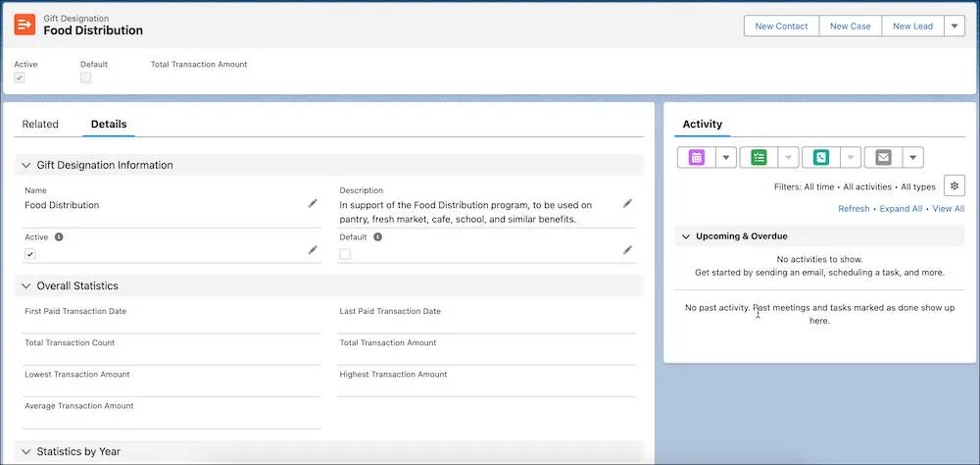Click the Food Distribution name value
Image resolution: width=980 pixels, height=465 pixels.
point(62,205)
